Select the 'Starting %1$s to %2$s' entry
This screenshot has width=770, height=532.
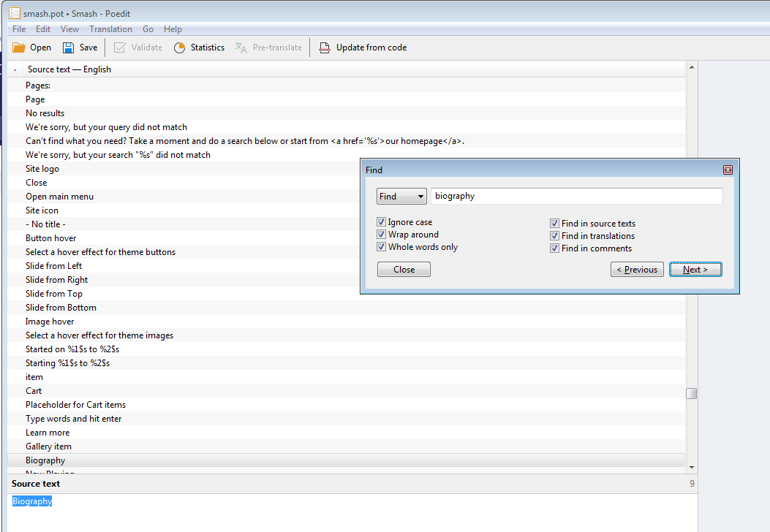coord(346,363)
